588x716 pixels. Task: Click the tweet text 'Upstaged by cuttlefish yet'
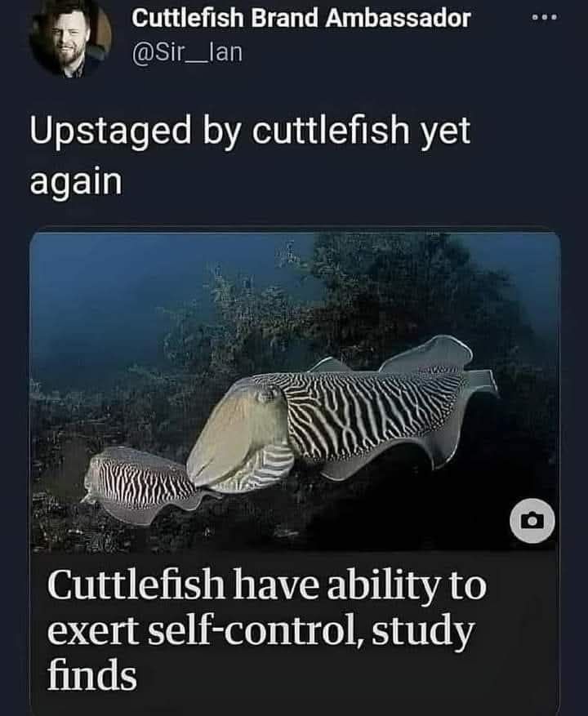(x=250, y=131)
